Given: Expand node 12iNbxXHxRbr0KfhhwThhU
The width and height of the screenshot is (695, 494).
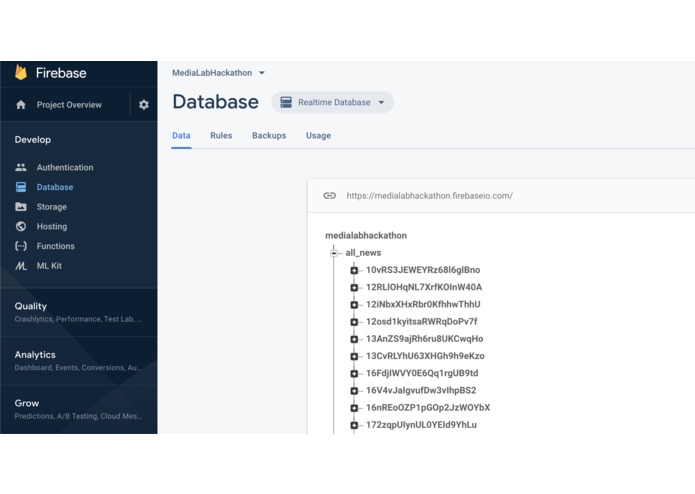Looking at the screenshot, I should [354, 305].
